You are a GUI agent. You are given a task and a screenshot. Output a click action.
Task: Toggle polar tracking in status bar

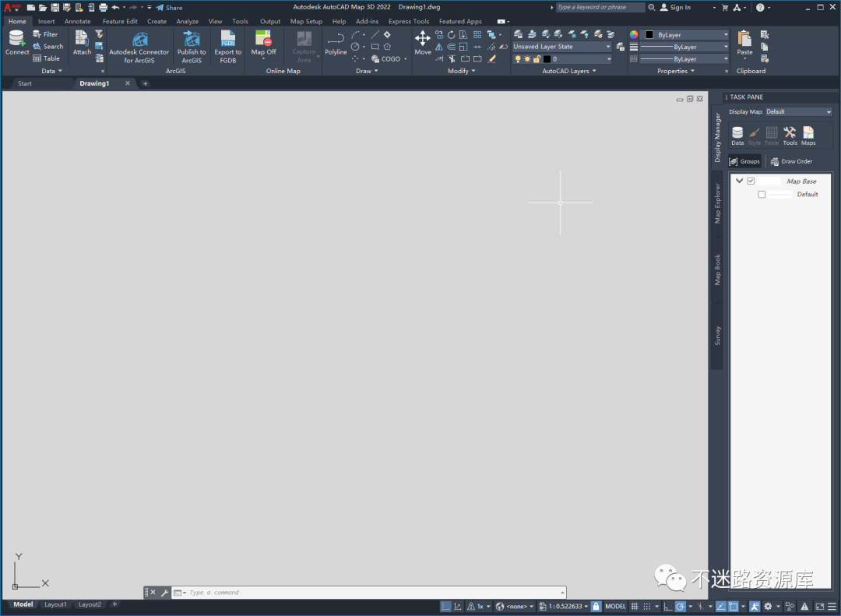point(680,607)
